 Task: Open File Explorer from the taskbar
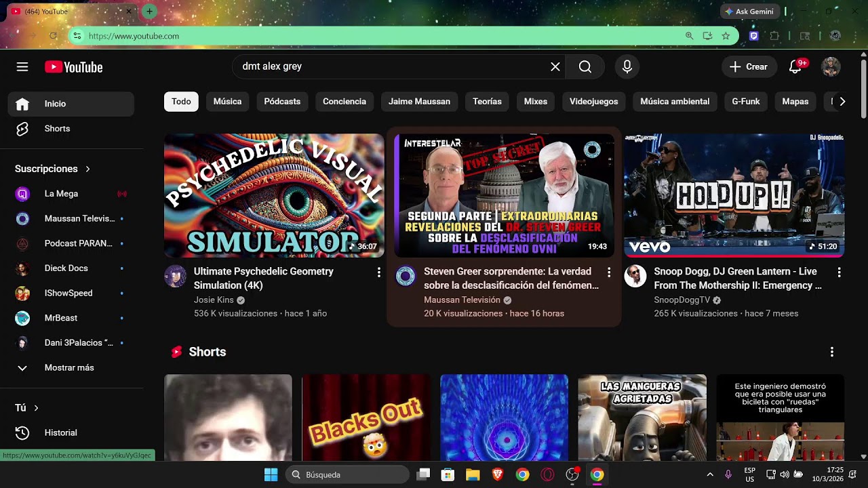point(473,474)
